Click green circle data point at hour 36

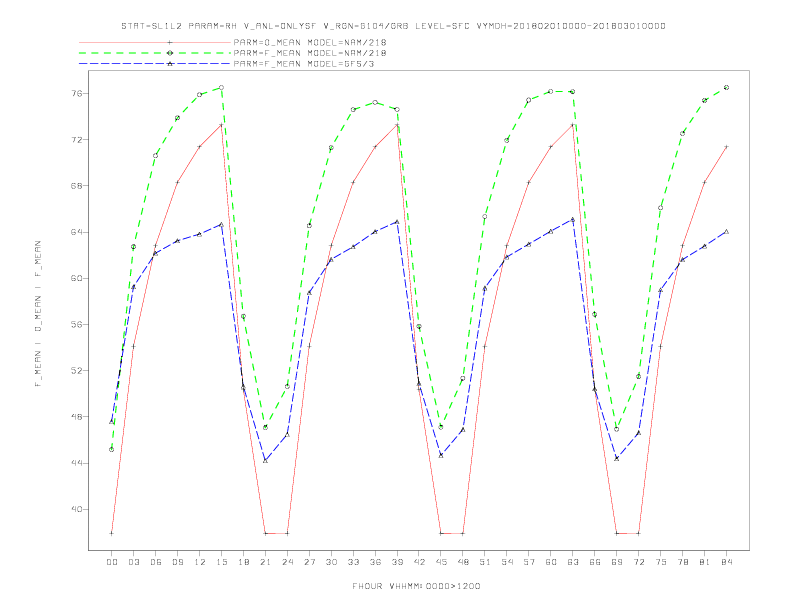point(375,103)
